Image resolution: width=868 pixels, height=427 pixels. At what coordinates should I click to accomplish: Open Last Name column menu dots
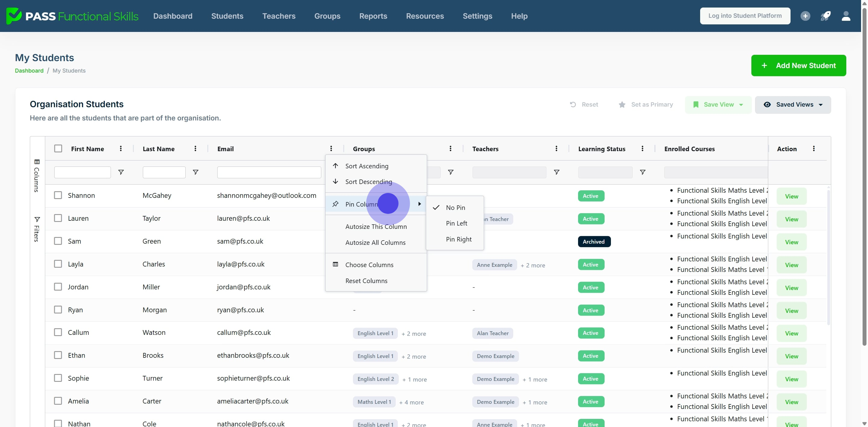click(195, 148)
